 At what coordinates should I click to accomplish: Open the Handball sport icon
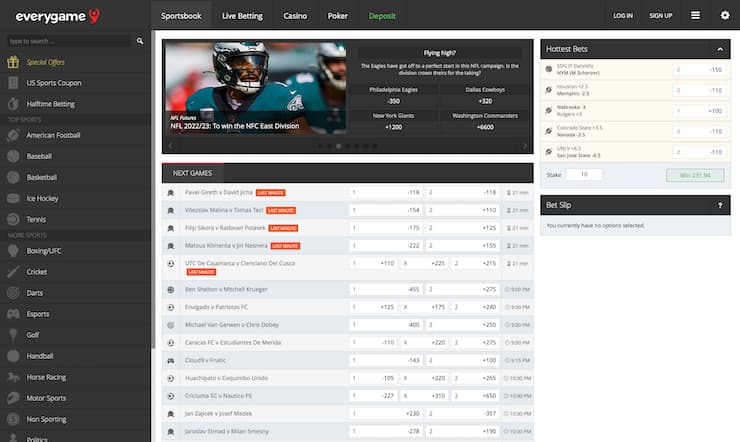13,356
